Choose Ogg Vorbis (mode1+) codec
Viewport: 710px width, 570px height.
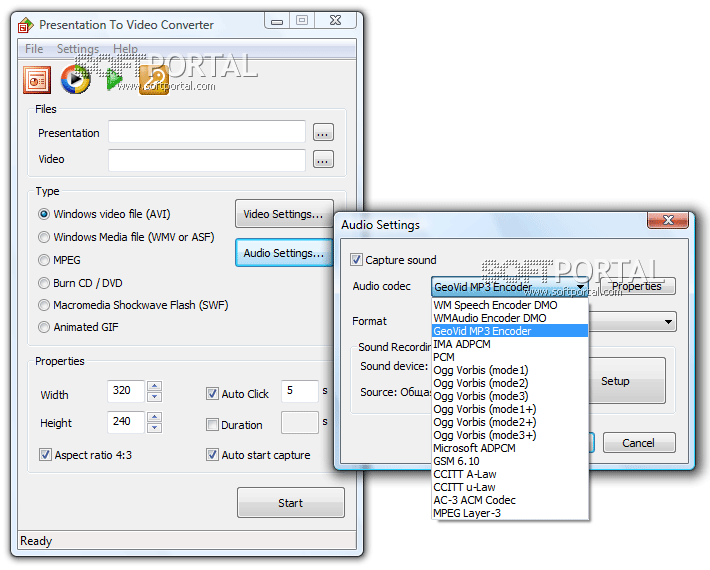tap(510, 409)
